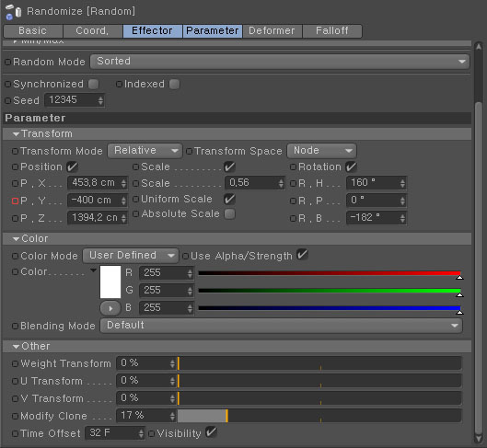This screenshot has width=487, height=448.
Task: Click the Time Offset stepper arrows
Action: point(141,433)
